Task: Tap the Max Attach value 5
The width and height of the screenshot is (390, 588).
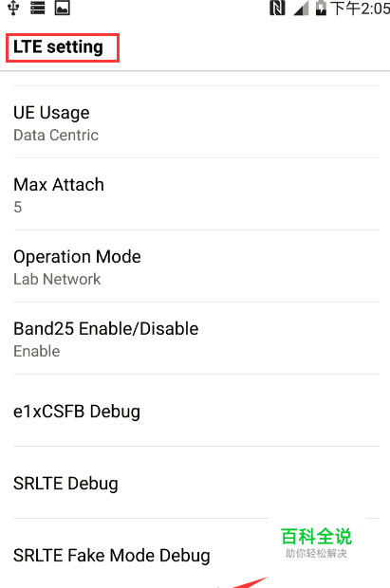Action: click(x=18, y=207)
